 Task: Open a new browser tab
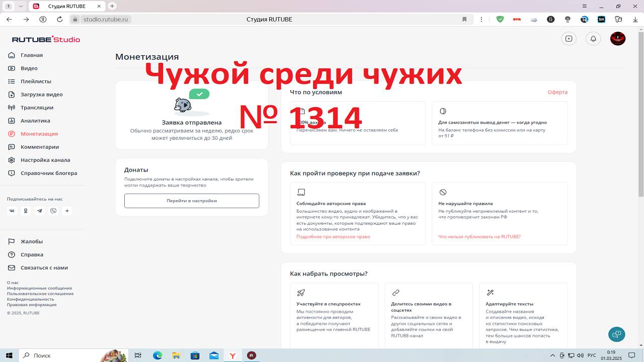pyautogui.click(x=112, y=6)
